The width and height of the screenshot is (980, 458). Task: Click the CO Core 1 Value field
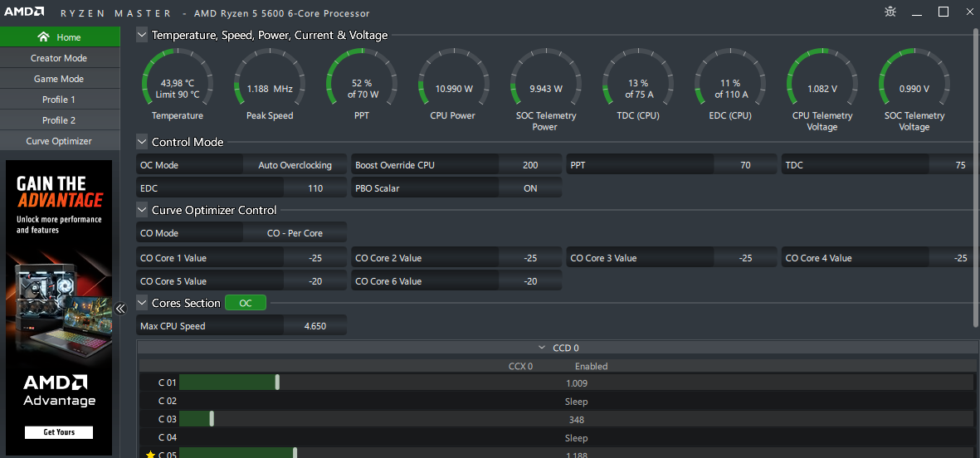tap(241, 257)
